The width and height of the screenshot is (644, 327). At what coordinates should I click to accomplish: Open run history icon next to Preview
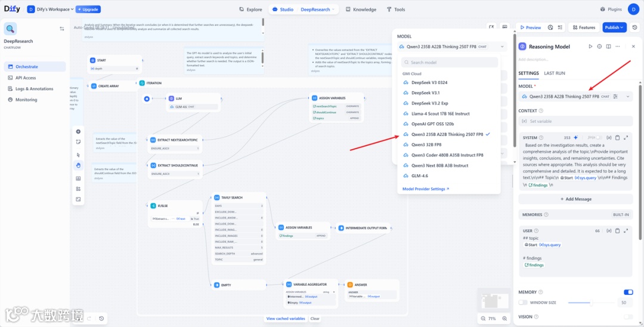pyautogui.click(x=550, y=27)
